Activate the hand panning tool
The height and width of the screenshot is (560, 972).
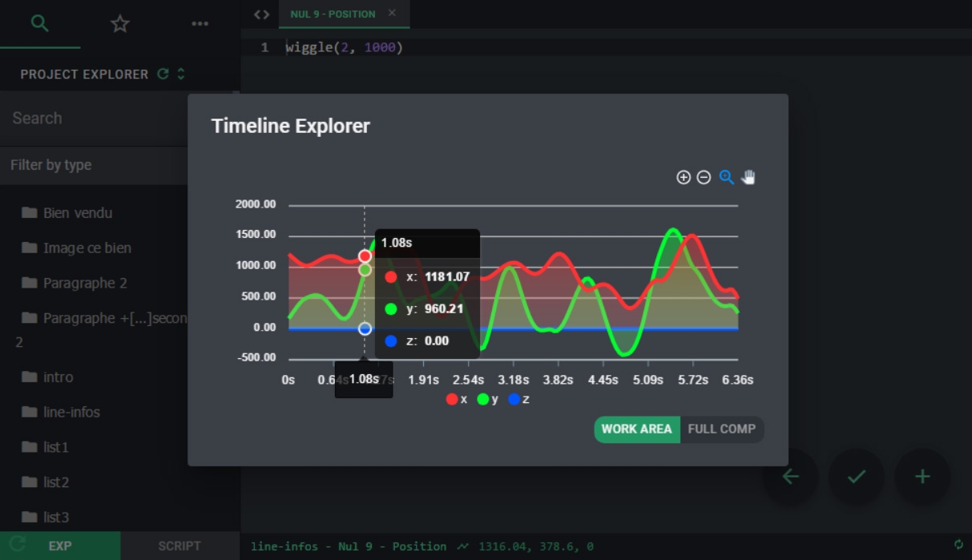tap(748, 178)
